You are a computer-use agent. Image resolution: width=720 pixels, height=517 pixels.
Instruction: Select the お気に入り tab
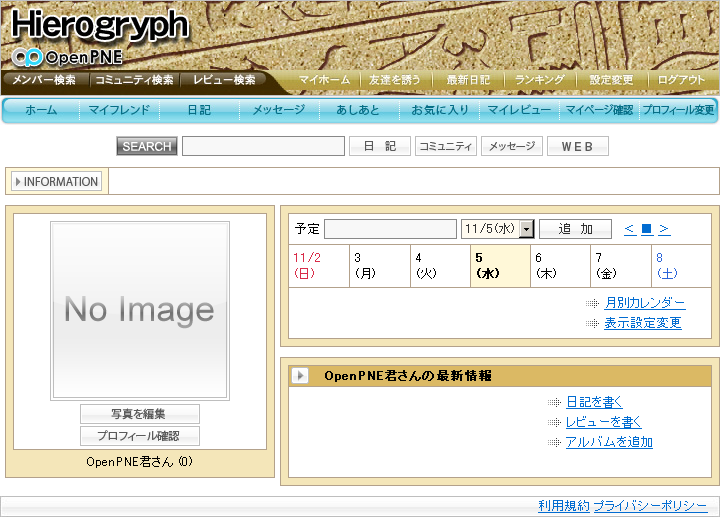(x=439, y=110)
